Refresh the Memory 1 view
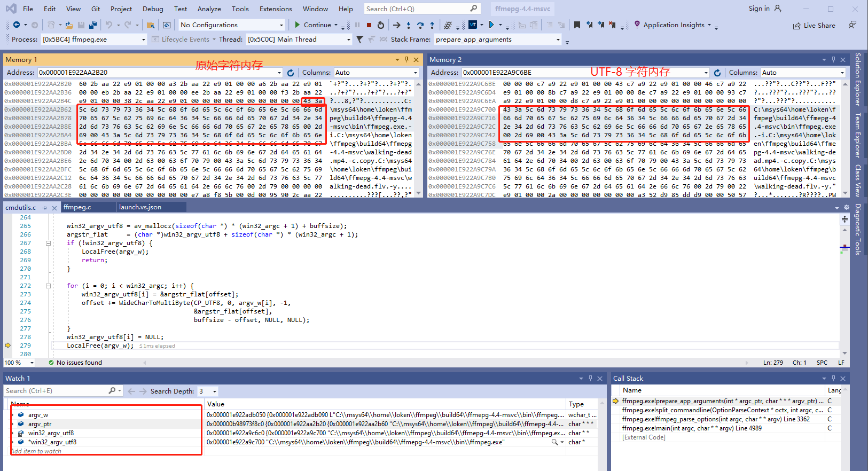 click(291, 73)
